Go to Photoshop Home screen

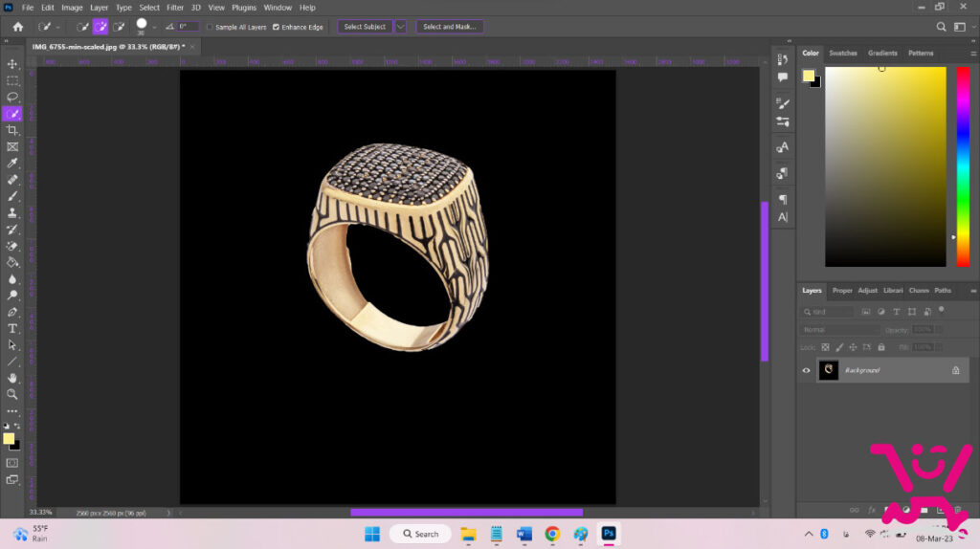click(18, 27)
